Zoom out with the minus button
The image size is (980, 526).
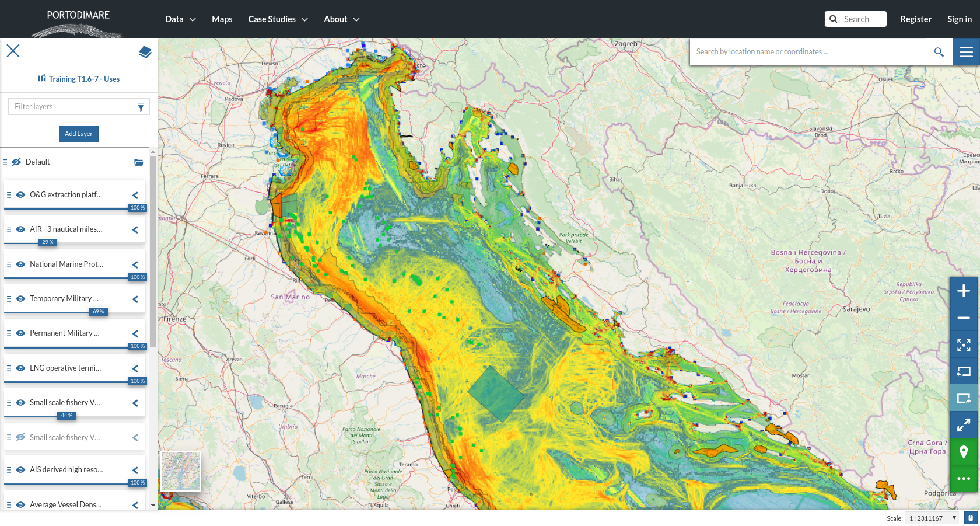[964, 318]
